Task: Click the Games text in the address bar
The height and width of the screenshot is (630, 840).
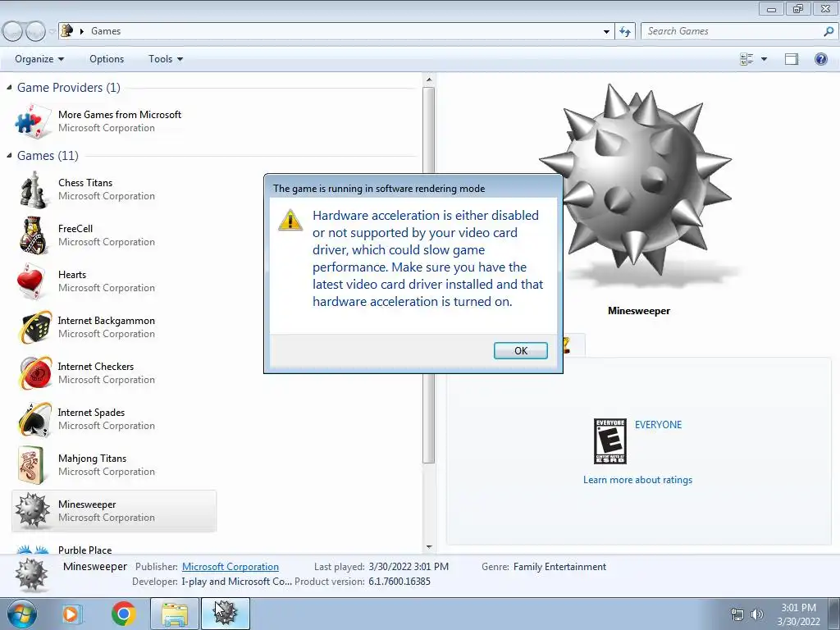Action: point(106,31)
